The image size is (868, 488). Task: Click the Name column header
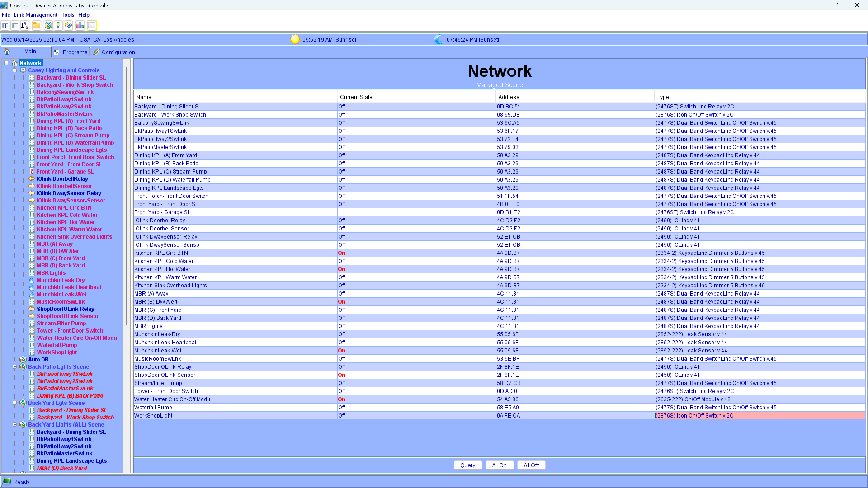236,97
